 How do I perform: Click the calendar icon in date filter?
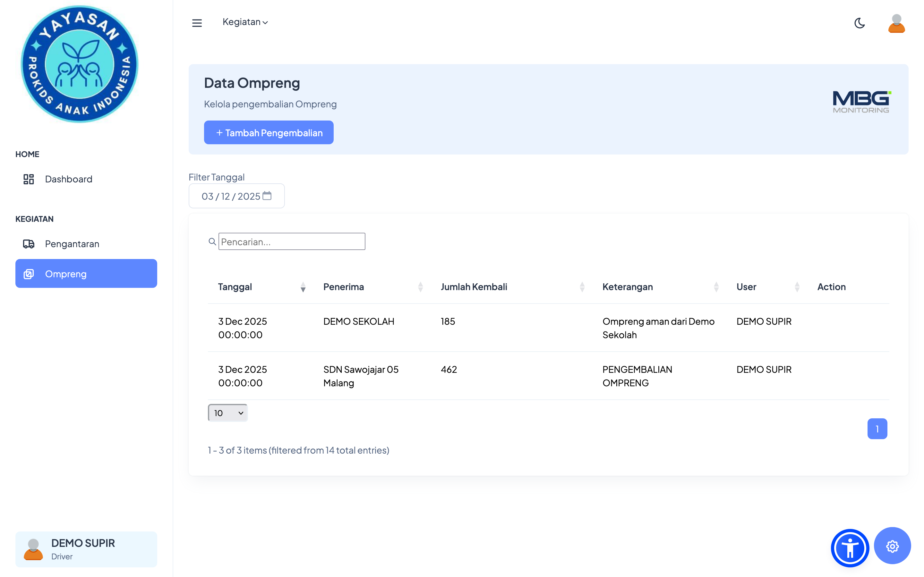pos(267,196)
